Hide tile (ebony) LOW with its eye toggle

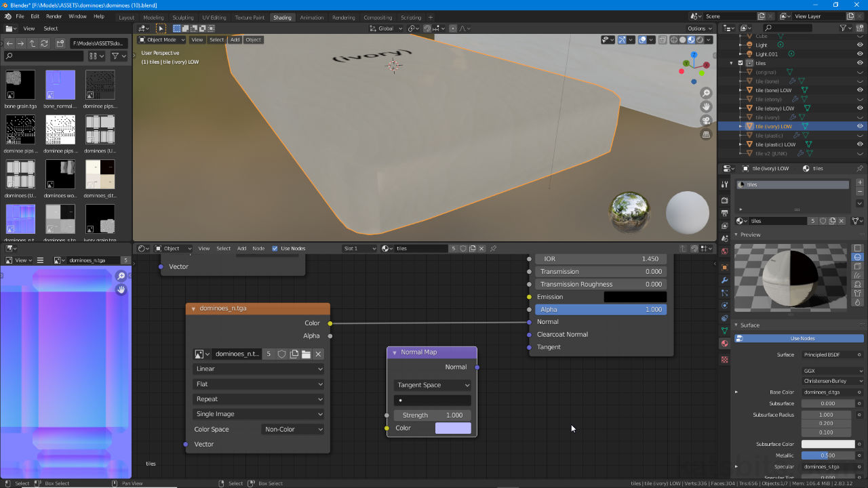[860, 108]
